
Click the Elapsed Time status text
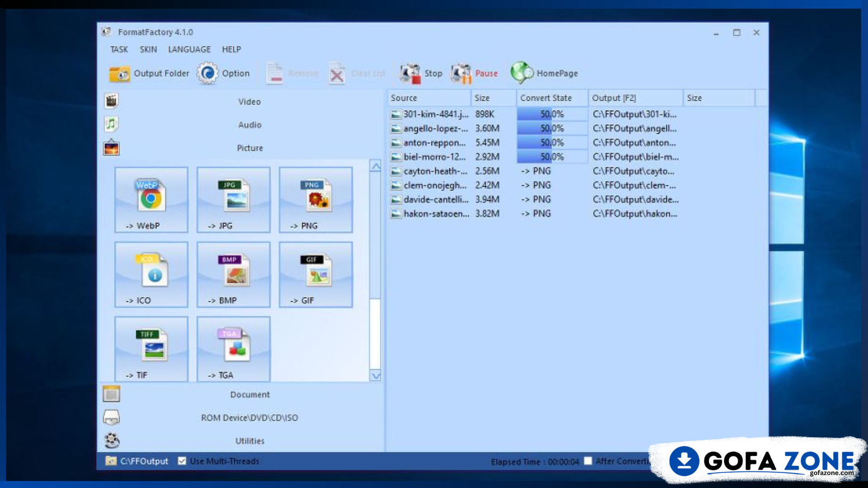coord(535,462)
